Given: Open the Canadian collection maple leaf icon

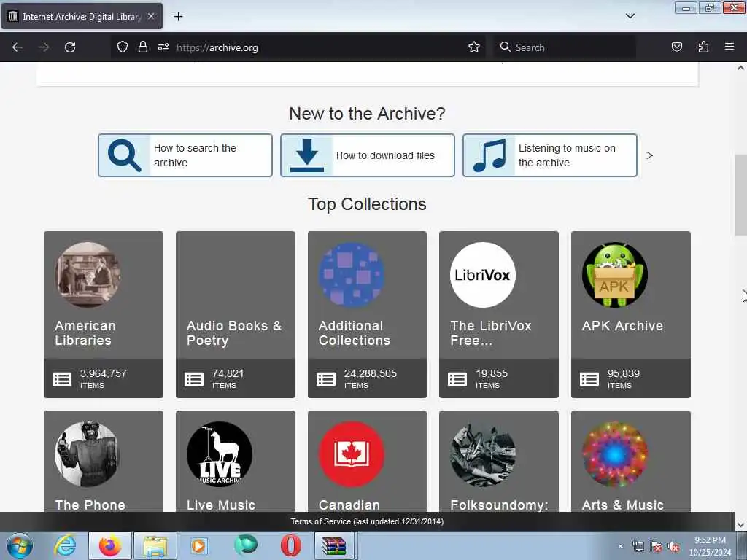Looking at the screenshot, I should pos(351,454).
